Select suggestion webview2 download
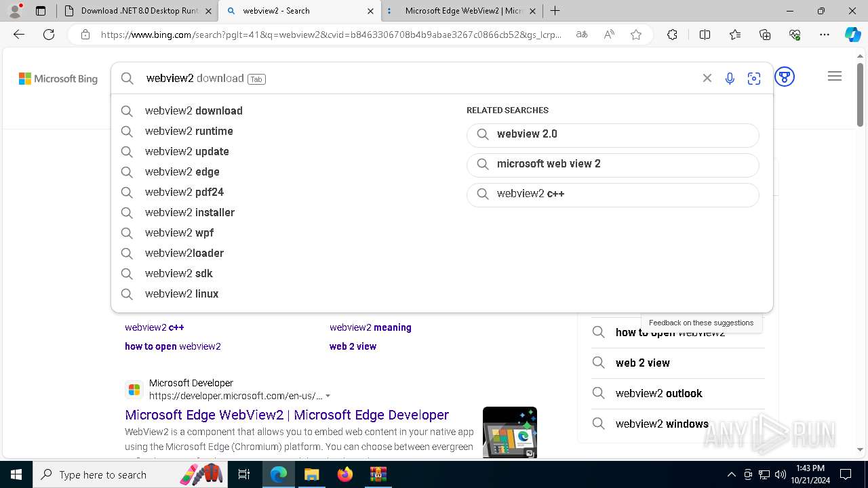 pyautogui.click(x=193, y=110)
